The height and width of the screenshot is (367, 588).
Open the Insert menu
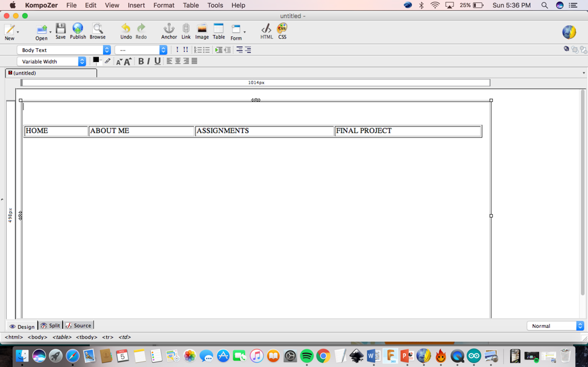[x=136, y=5]
